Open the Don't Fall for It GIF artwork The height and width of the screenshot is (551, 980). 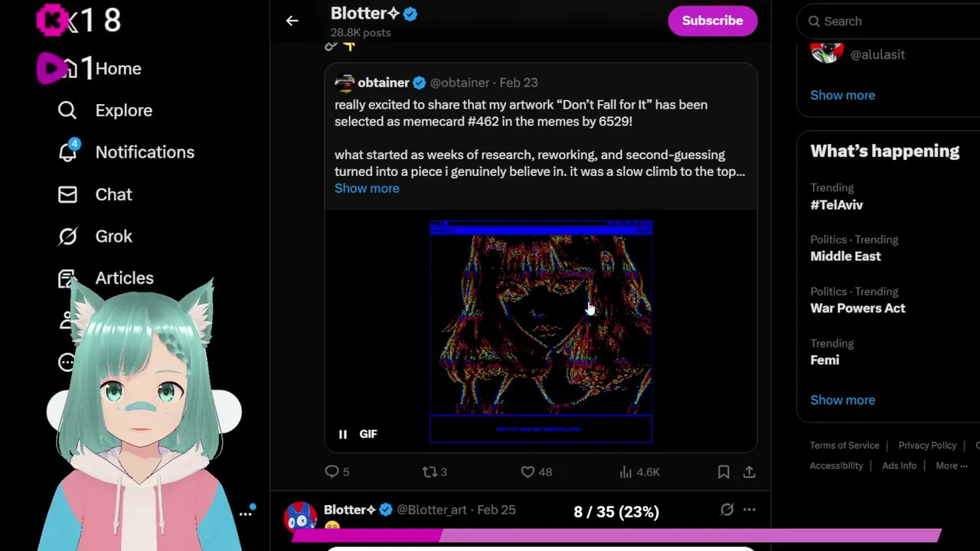tap(541, 331)
